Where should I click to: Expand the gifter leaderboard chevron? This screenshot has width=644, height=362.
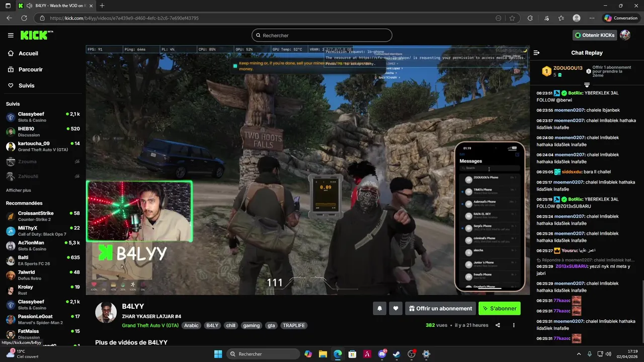point(587,85)
